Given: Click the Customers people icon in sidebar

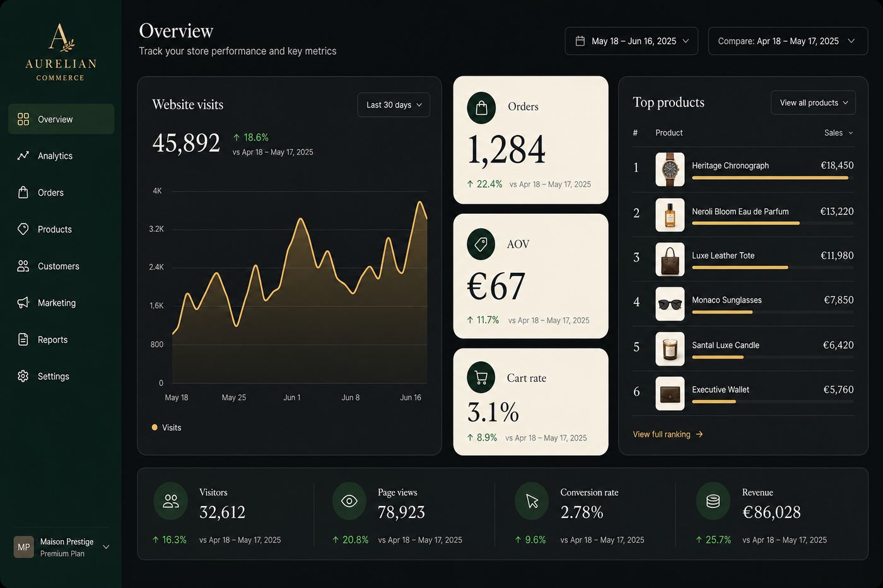Looking at the screenshot, I should point(23,266).
